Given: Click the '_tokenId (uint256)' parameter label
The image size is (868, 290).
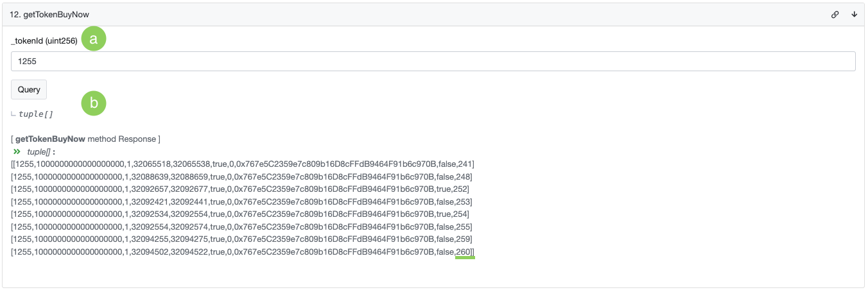Looking at the screenshot, I should pyautogui.click(x=44, y=40).
